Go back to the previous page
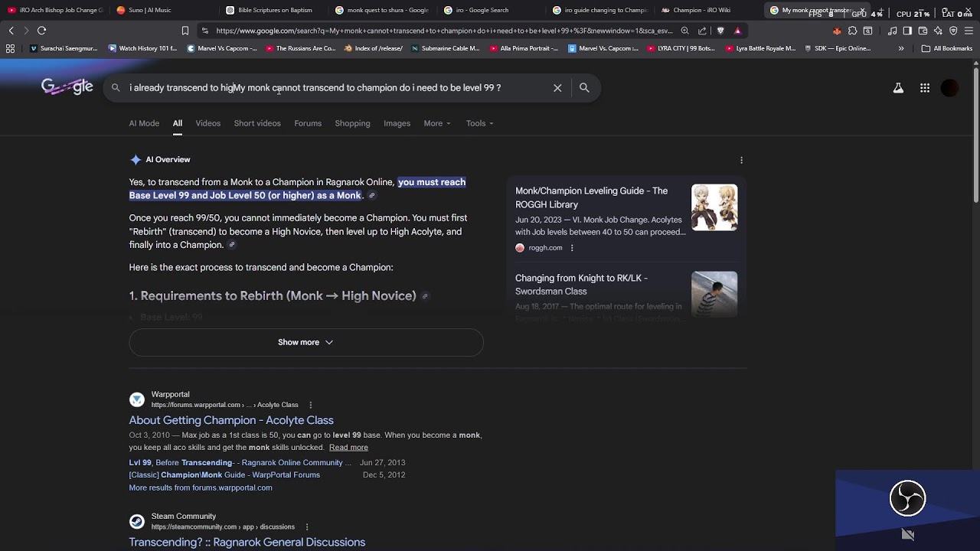The width and height of the screenshot is (980, 551). click(11, 31)
